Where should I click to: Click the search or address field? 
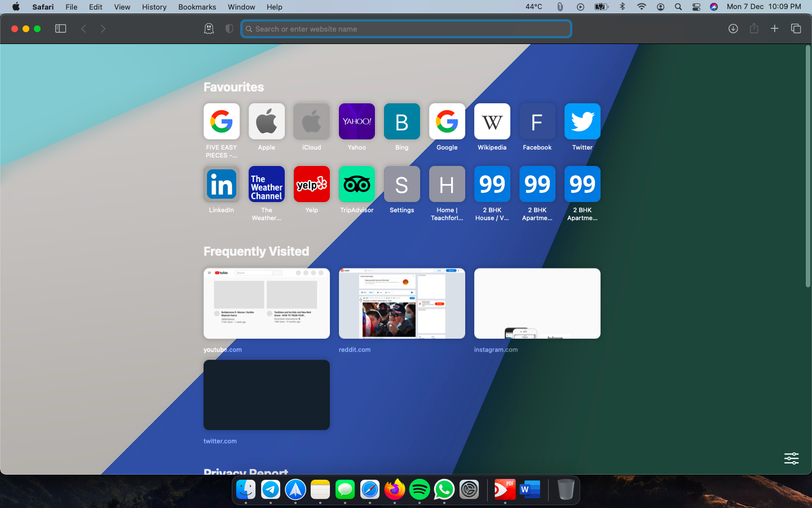405,28
